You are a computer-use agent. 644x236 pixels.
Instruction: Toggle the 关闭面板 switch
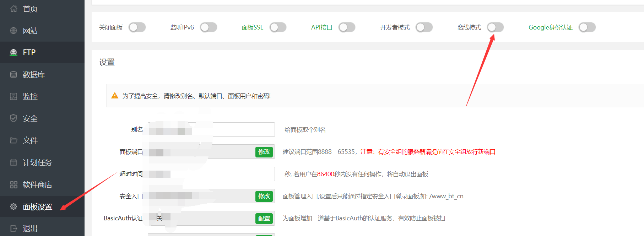point(137,27)
